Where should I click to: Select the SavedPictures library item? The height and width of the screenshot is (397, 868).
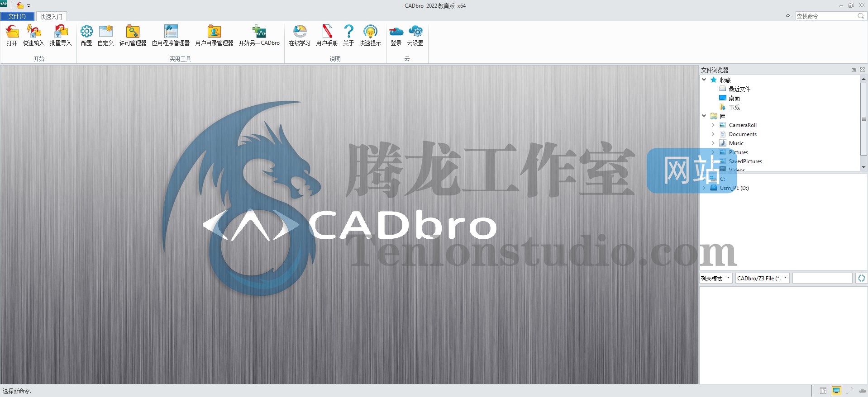(x=745, y=161)
